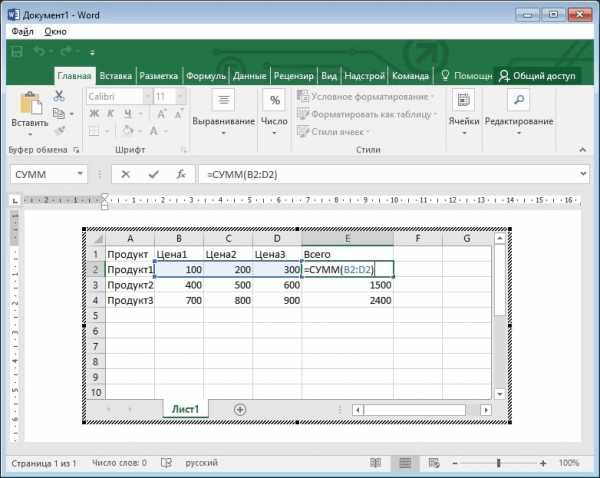Click the zoom slider handle

pyautogui.click(x=499, y=463)
